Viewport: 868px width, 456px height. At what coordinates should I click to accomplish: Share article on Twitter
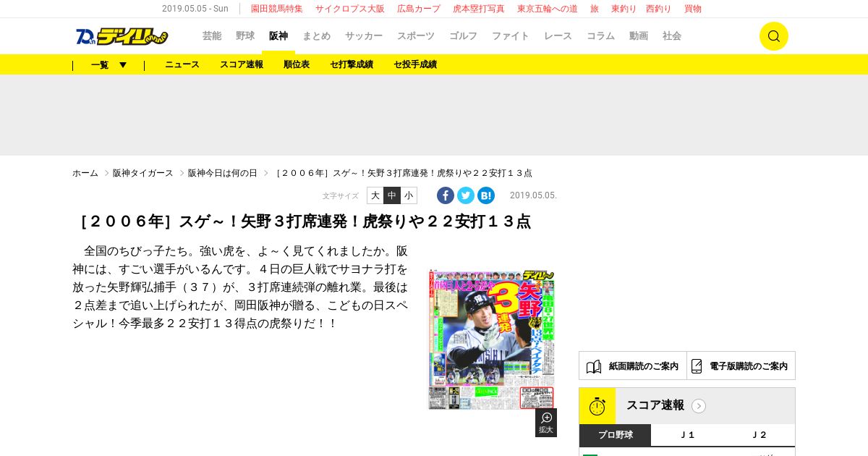[x=466, y=195]
